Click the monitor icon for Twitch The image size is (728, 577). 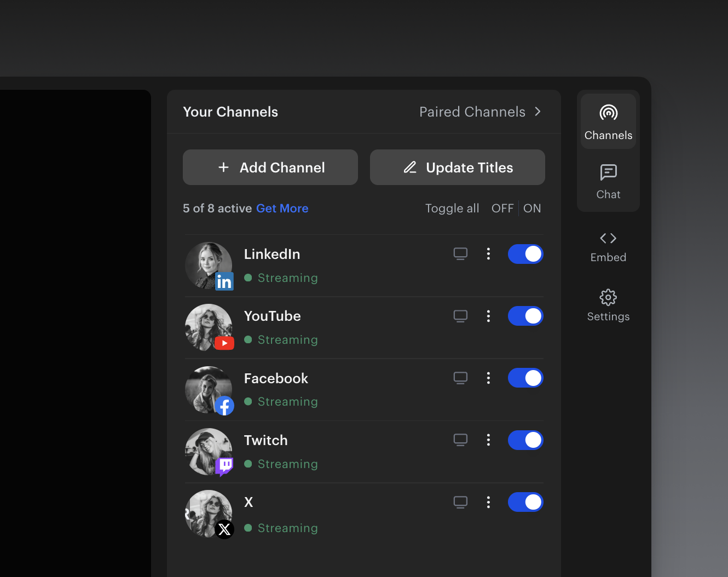460,440
